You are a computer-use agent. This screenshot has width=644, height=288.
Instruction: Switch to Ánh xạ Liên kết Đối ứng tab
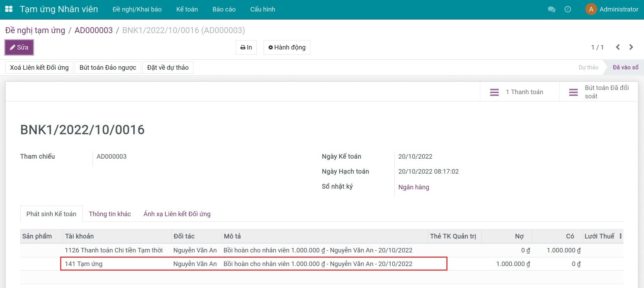pos(177,214)
